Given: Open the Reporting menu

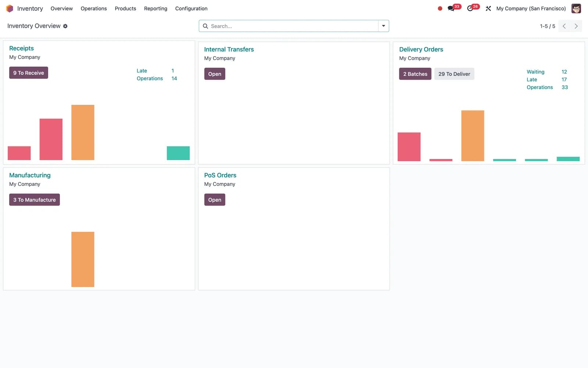Looking at the screenshot, I should tap(155, 8).
